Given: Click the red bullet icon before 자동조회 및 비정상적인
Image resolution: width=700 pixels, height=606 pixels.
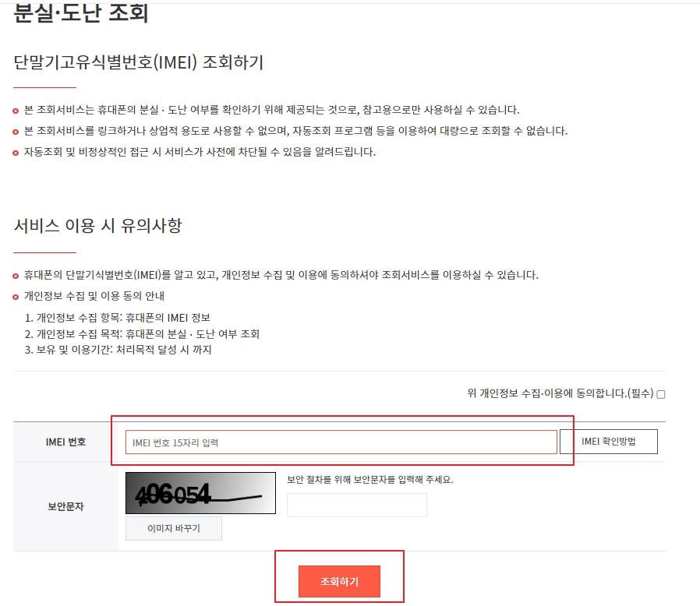Looking at the screenshot, I should pos(16,153).
